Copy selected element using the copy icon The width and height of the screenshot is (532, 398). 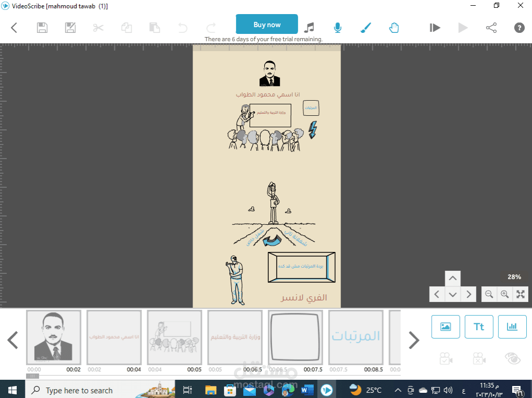[126, 28]
